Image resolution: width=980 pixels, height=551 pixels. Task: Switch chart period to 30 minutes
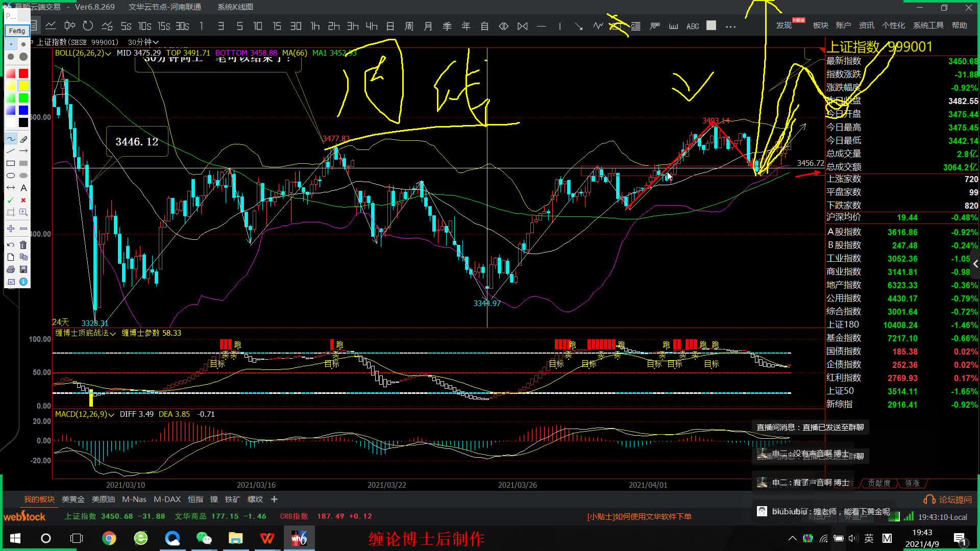pos(296,26)
